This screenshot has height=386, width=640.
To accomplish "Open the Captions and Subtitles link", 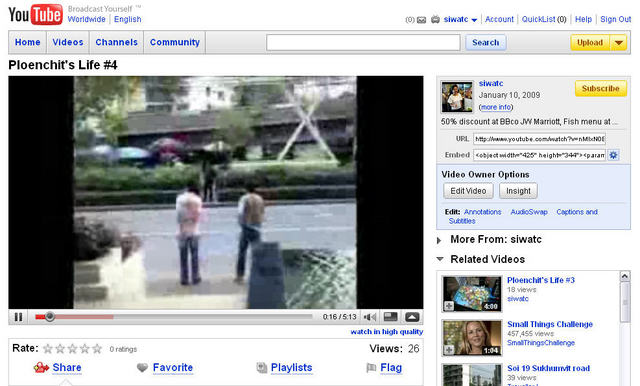I will pyautogui.click(x=523, y=216).
